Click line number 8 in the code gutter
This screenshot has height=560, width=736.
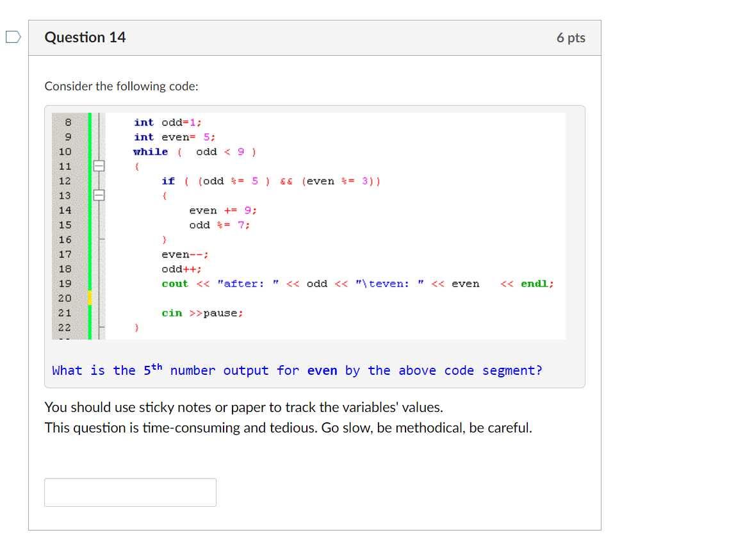click(67, 122)
